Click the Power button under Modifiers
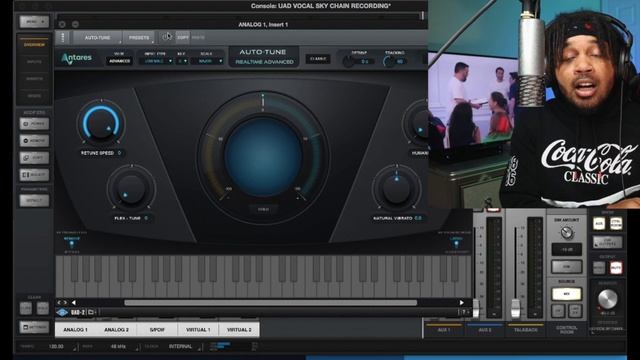This screenshot has width=640, height=360. pos(34,124)
